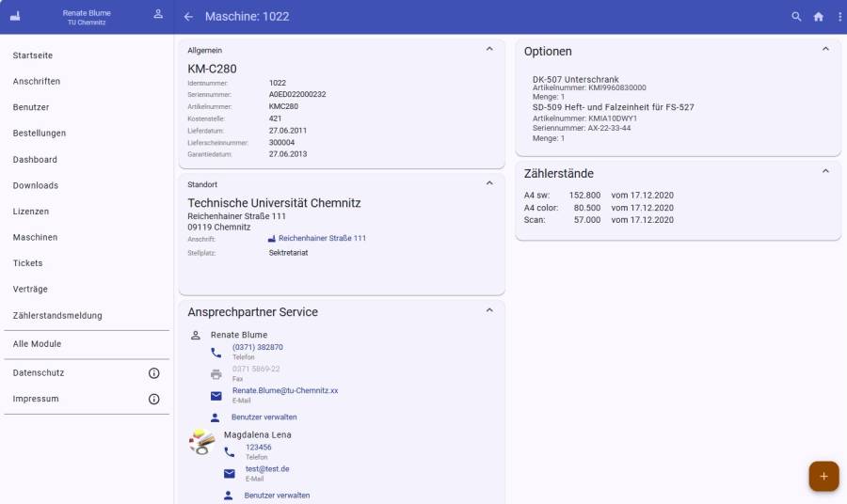Open the three-dot overflow menu

(839, 17)
